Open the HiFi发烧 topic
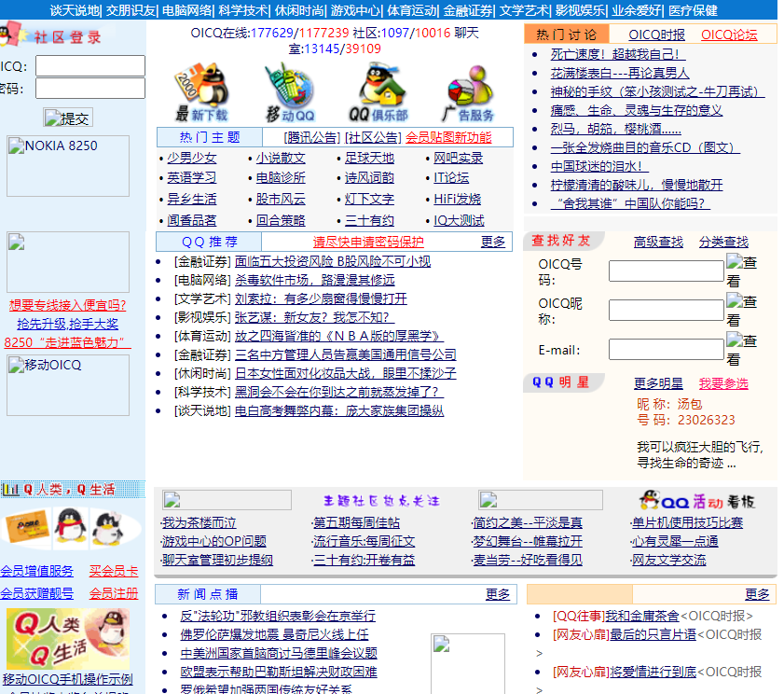784x694 pixels. pos(457,199)
